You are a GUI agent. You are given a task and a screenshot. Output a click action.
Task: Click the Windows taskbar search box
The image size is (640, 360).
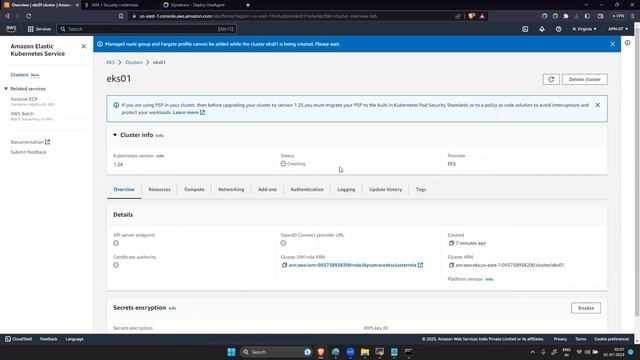click(276, 352)
